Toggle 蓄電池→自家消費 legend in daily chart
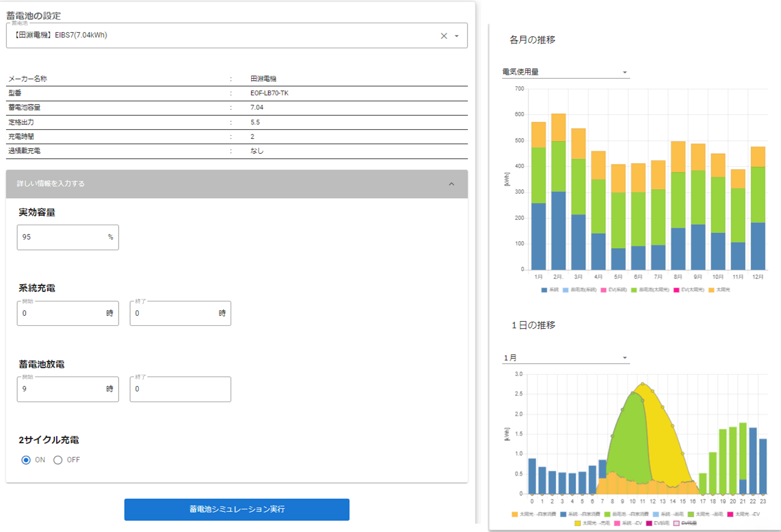 tap(627, 514)
